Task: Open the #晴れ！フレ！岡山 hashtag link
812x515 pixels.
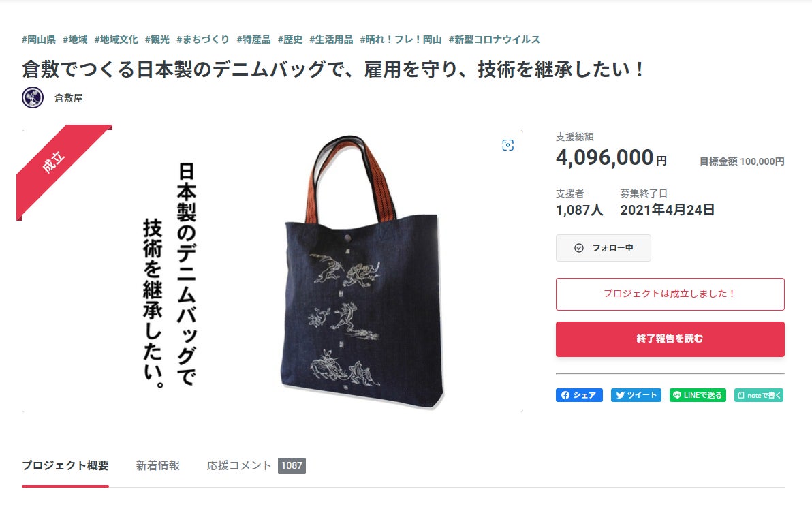Action: point(401,40)
